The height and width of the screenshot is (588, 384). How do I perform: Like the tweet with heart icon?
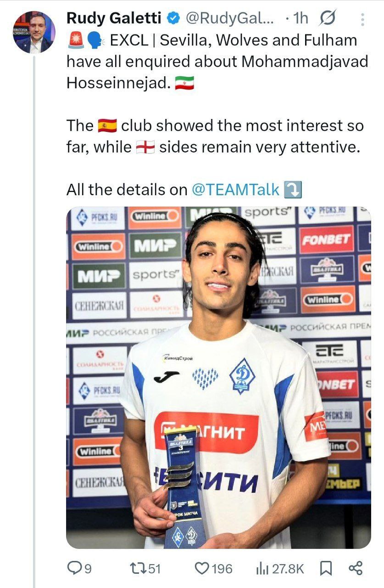202,568
